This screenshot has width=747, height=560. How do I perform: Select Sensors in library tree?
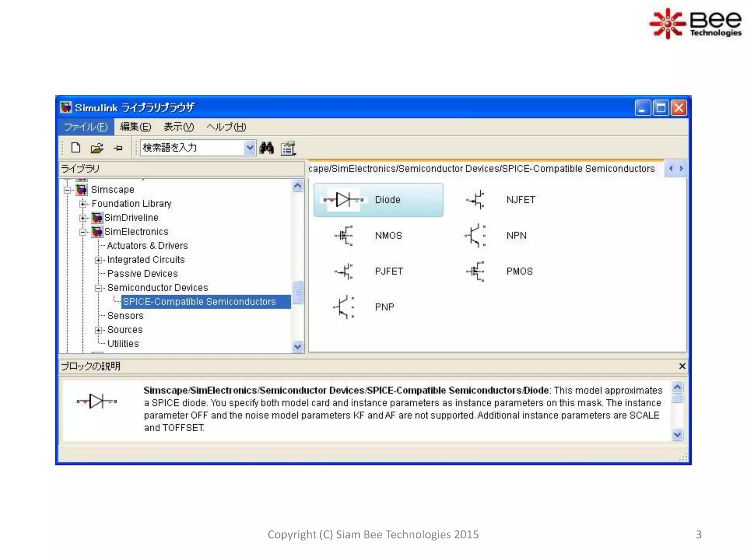click(x=125, y=316)
